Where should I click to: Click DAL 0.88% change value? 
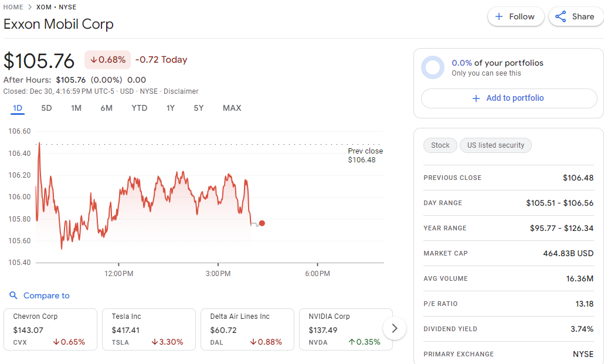[266, 342]
